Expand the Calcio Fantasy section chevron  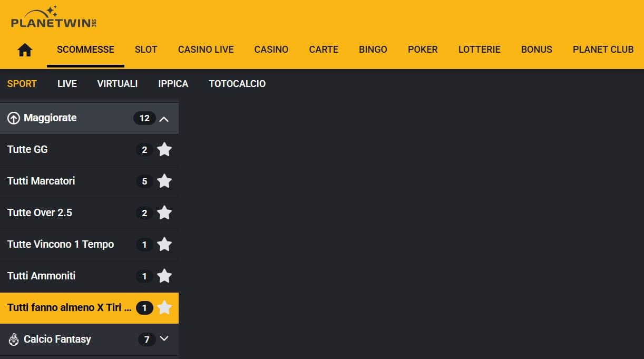(164, 339)
